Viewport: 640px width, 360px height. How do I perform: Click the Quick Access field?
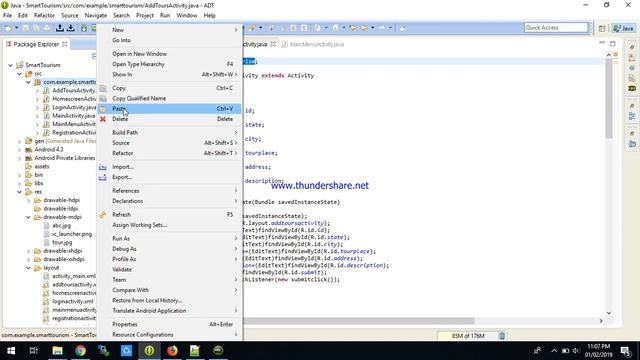[x=556, y=28]
